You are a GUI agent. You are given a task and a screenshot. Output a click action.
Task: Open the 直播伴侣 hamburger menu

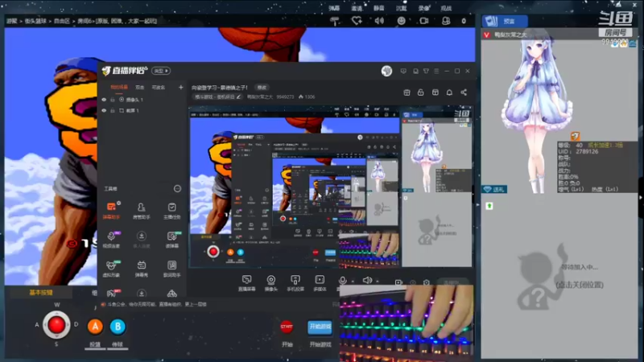coord(436,71)
